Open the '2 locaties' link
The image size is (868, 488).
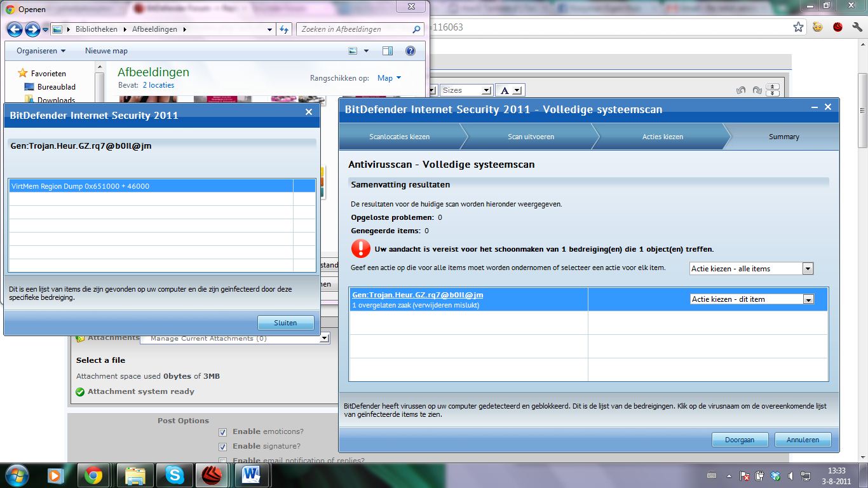[158, 85]
